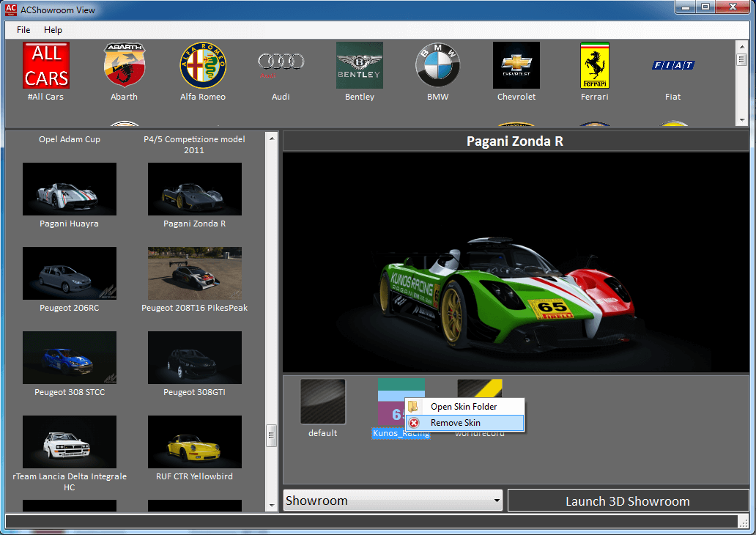Click the car list scroll down arrow

[x=272, y=506]
